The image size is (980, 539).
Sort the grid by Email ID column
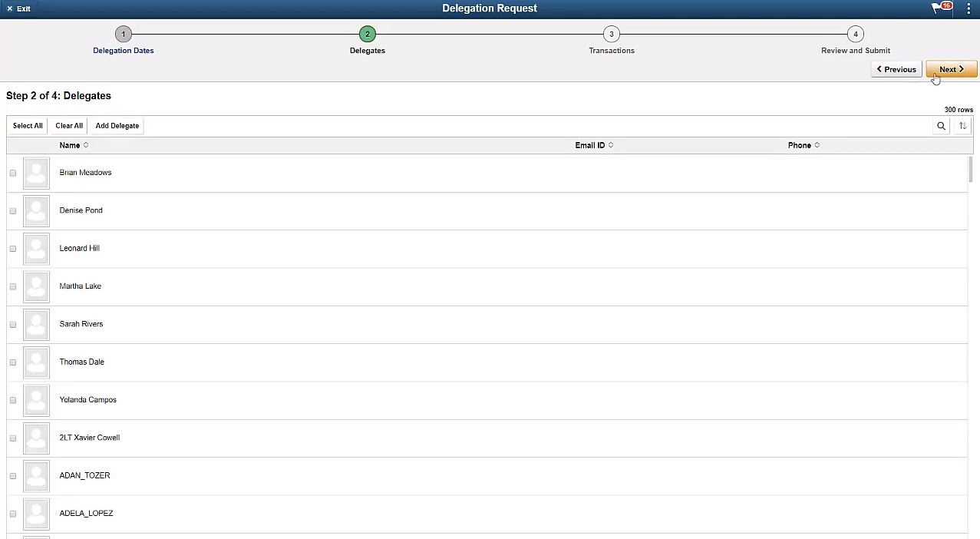[x=589, y=145]
